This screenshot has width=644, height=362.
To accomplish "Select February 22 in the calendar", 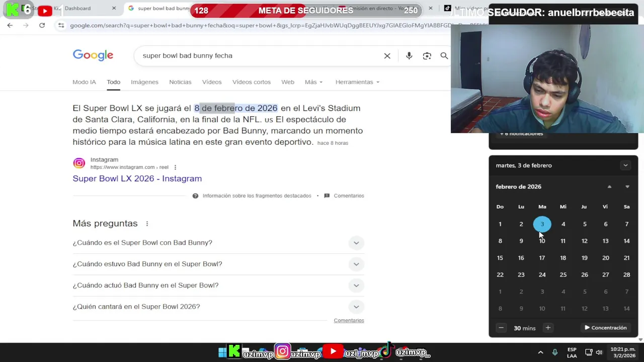I will point(500,275).
